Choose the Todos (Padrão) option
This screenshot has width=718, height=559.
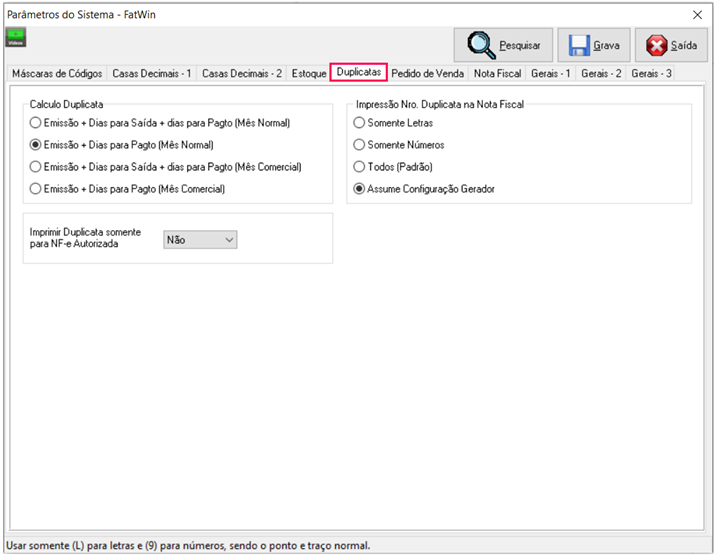pyautogui.click(x=359, y=167)
